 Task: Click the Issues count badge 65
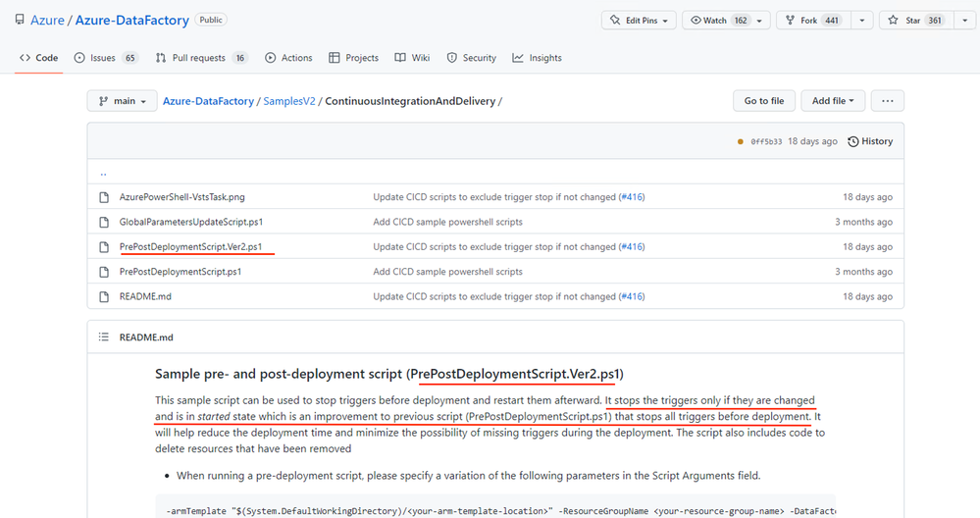(130, 58)
